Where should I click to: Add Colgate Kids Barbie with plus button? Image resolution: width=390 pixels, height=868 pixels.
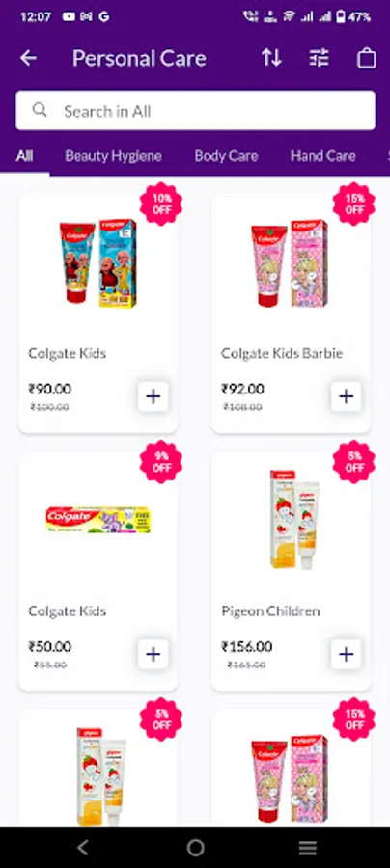point(347,396)
